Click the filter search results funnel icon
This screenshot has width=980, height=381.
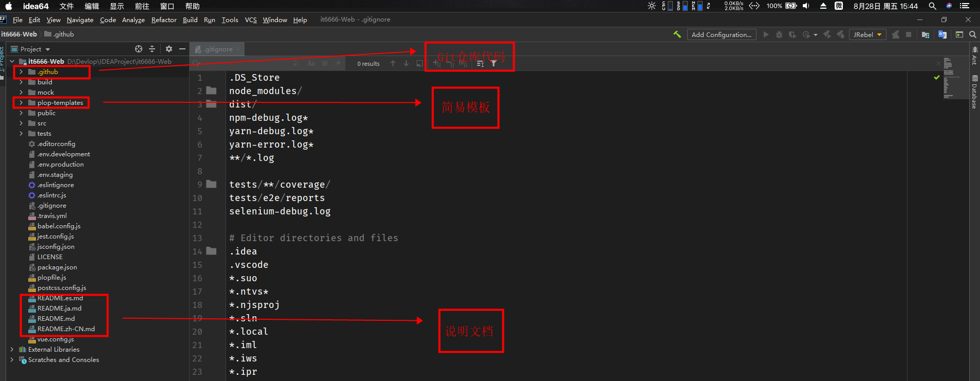(x=494, y=63)
